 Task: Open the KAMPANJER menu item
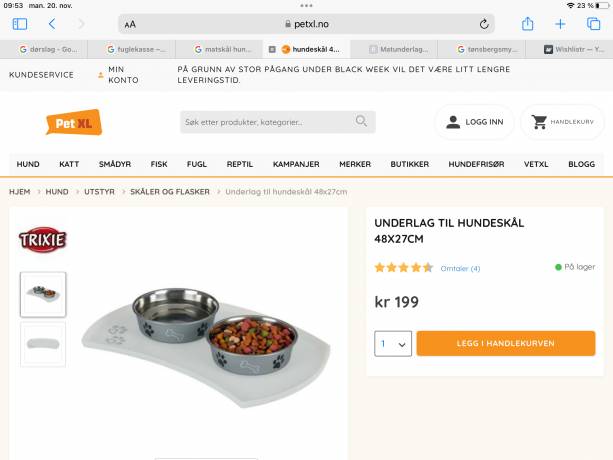(x=296, y=164)
